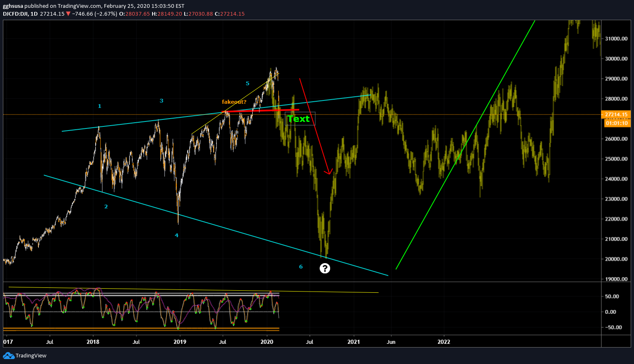Select wave label '1' on chart
The width and height of the screenshot is (634, 364).
[99, 106]
